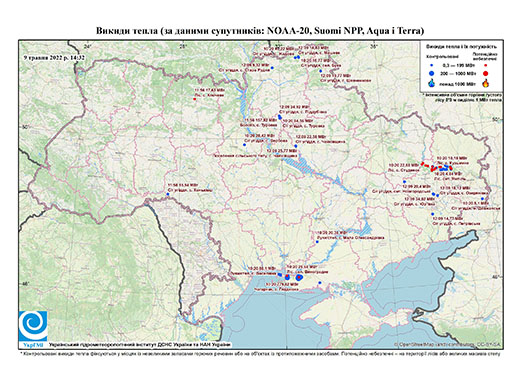This screenshot has width=520, height=368.
Task: Click the small red dot legend symbol
Action: click(486, 65)
